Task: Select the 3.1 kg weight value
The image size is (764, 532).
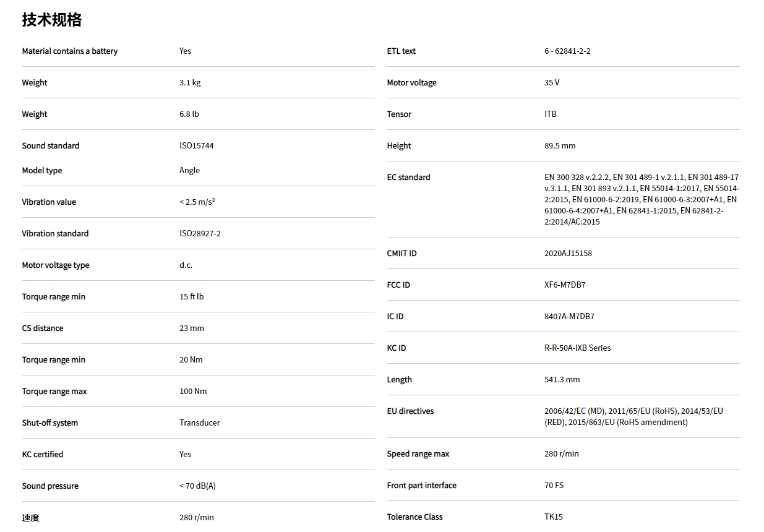Action: (x=190, y=82)
